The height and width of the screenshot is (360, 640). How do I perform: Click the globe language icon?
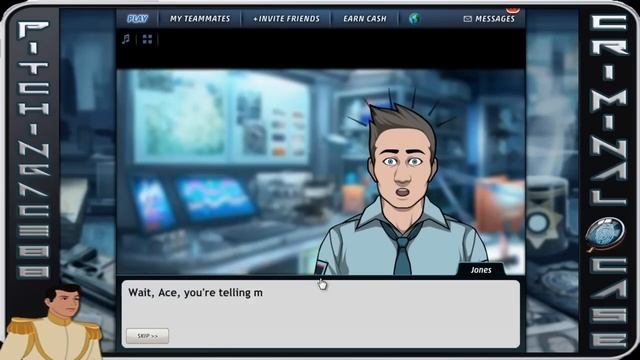[414, 19]
